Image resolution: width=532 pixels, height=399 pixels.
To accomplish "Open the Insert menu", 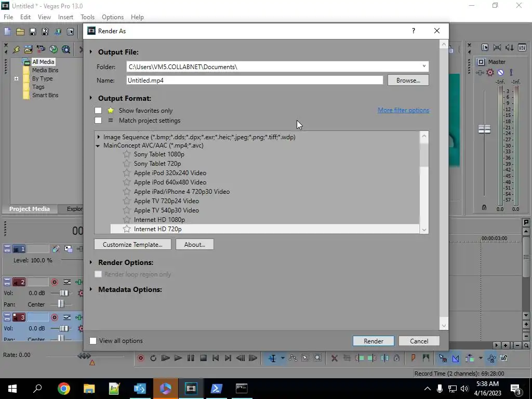I will (65, 17).
